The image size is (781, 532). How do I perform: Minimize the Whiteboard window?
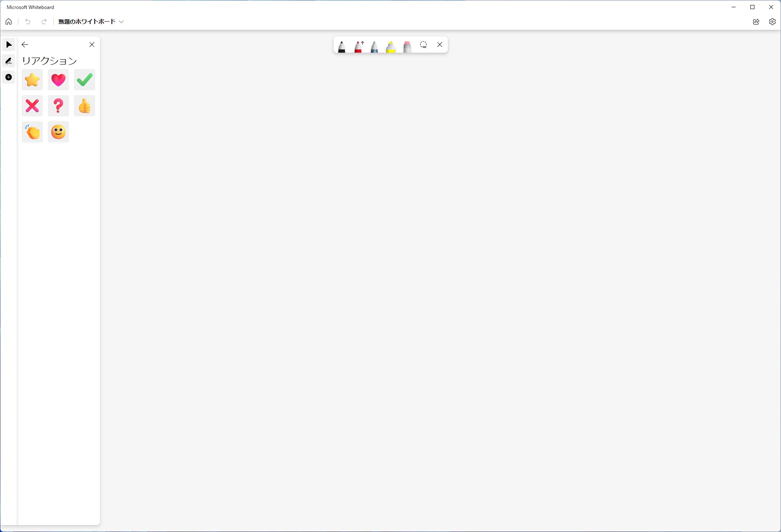(x=734, y=7)
